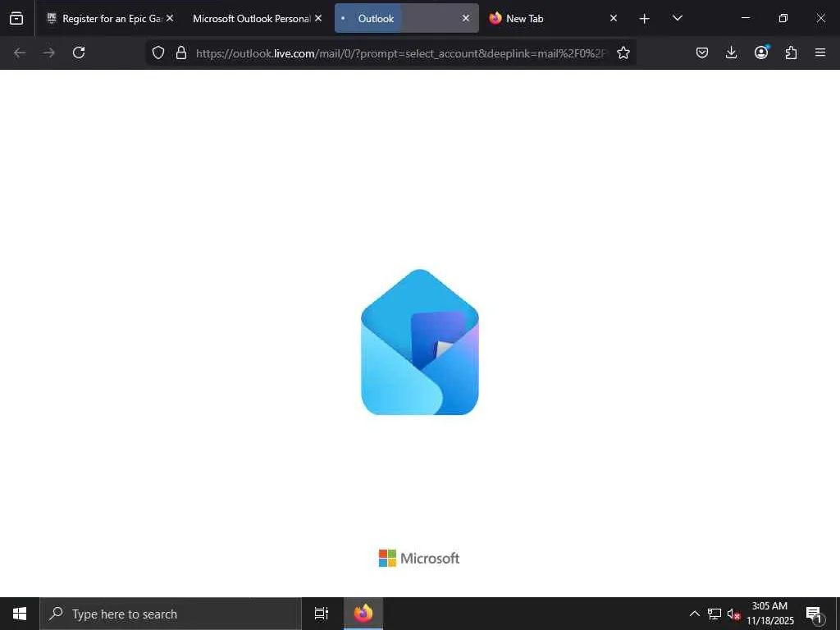Restore down the Firefox window
The height and width of the screenshot is (630, 840).
[783, 18]
